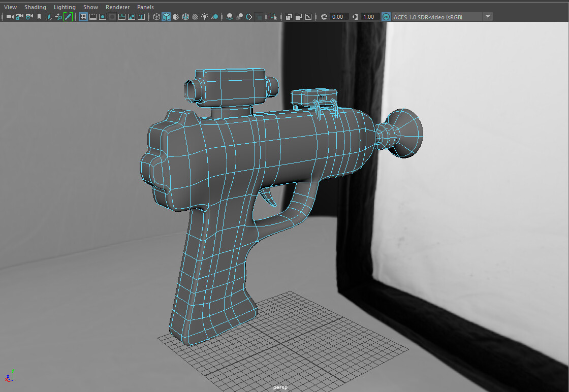Select the camera selection icon

[9, 16]
